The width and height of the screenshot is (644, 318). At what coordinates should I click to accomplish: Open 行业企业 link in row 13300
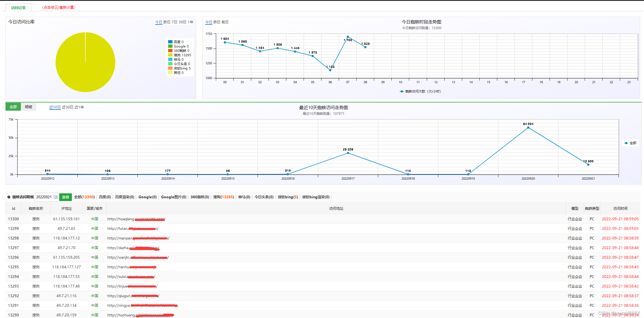coord(575,219)
